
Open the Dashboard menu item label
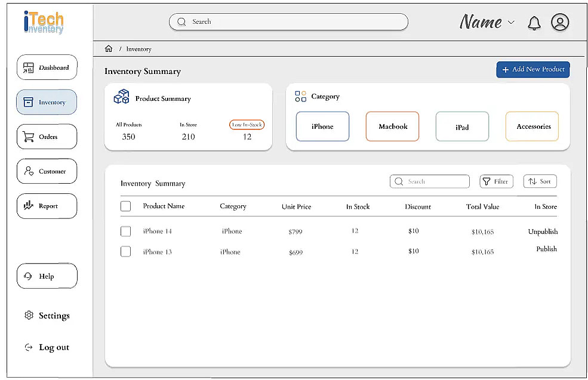coord(54,68)
